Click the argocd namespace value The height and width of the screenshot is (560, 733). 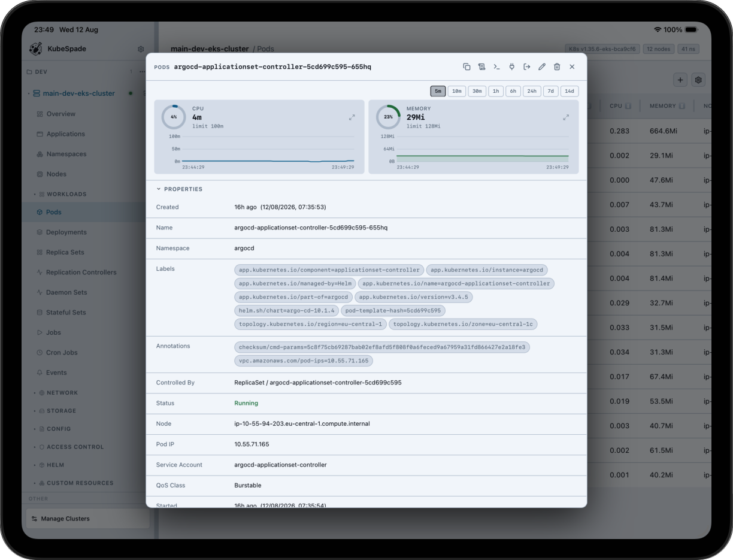[244, 248]
